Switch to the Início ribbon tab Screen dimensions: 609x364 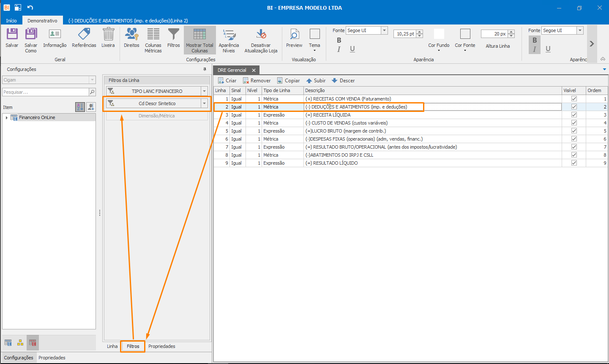click(11, 21)
